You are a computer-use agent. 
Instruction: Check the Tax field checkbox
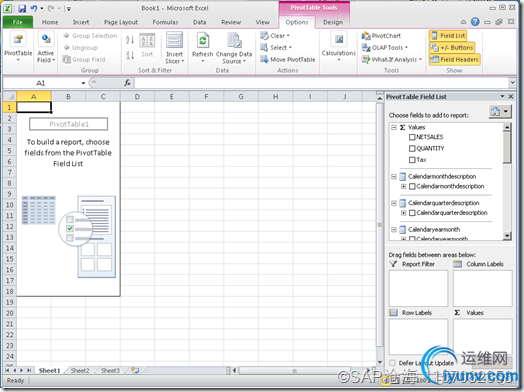click(412, 160)
